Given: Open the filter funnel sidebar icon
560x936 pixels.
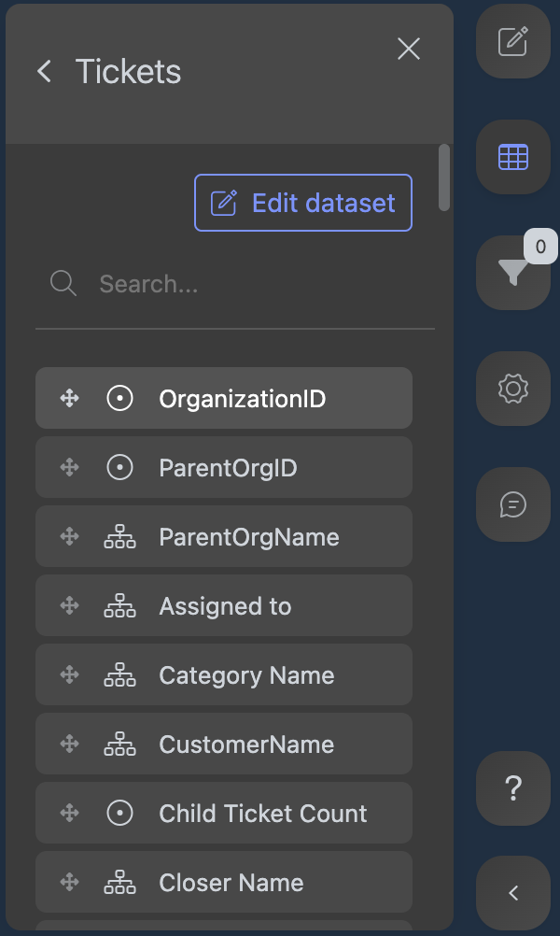Looking at the screenshot, I should (x=513, y=273).
